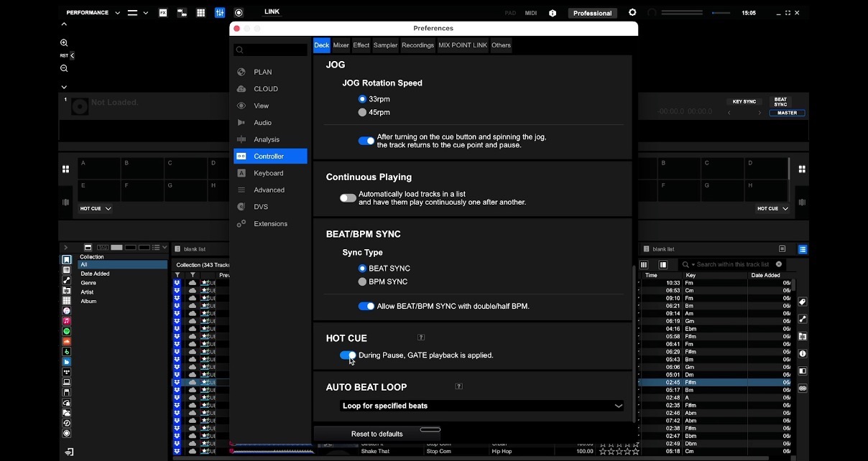Click the AUTO BEAT LOOP help question icon
Image resolution: width=868 pixels, height=461 pixels.
point(459,386)
